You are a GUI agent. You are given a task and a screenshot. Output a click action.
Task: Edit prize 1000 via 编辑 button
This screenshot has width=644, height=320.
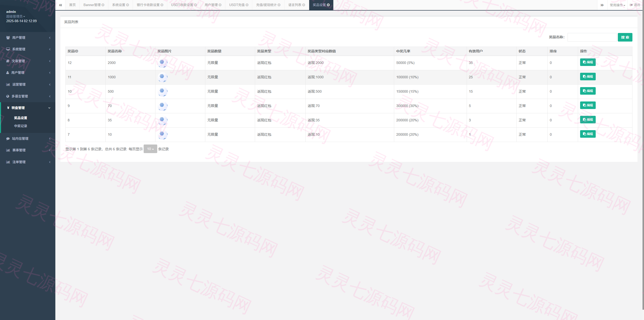pyautogui.click(x=588, y=77)
